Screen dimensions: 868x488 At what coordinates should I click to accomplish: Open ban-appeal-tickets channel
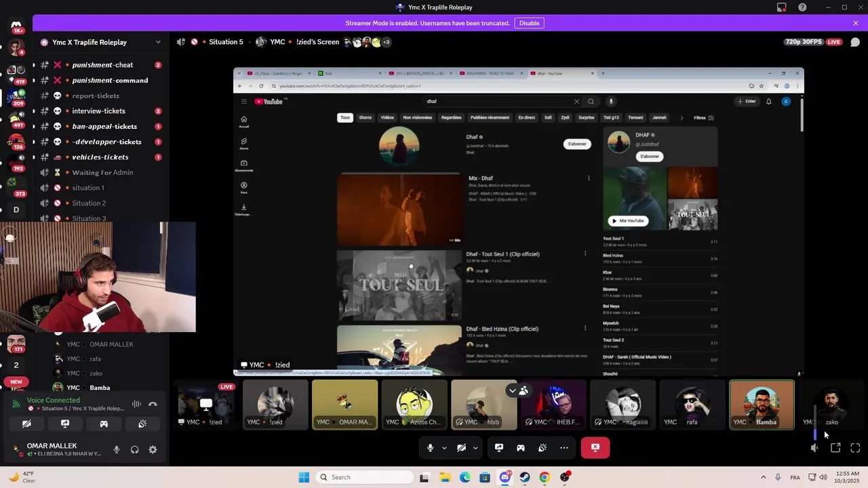[x=102, y=126]
